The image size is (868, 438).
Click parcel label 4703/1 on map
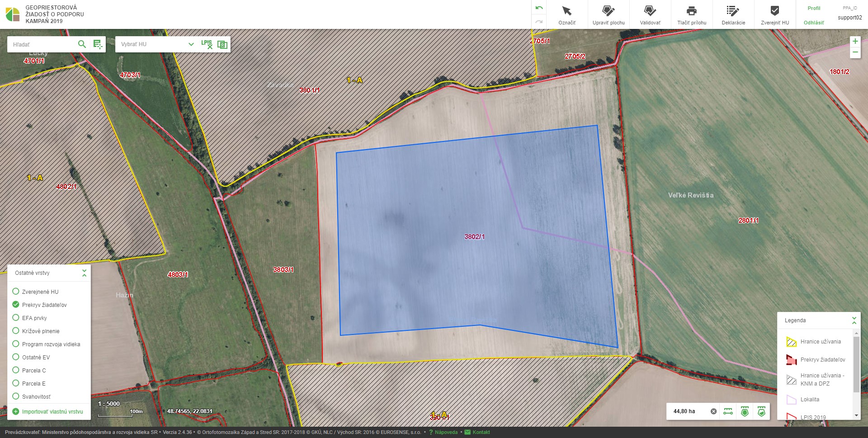tap(130, 75)
